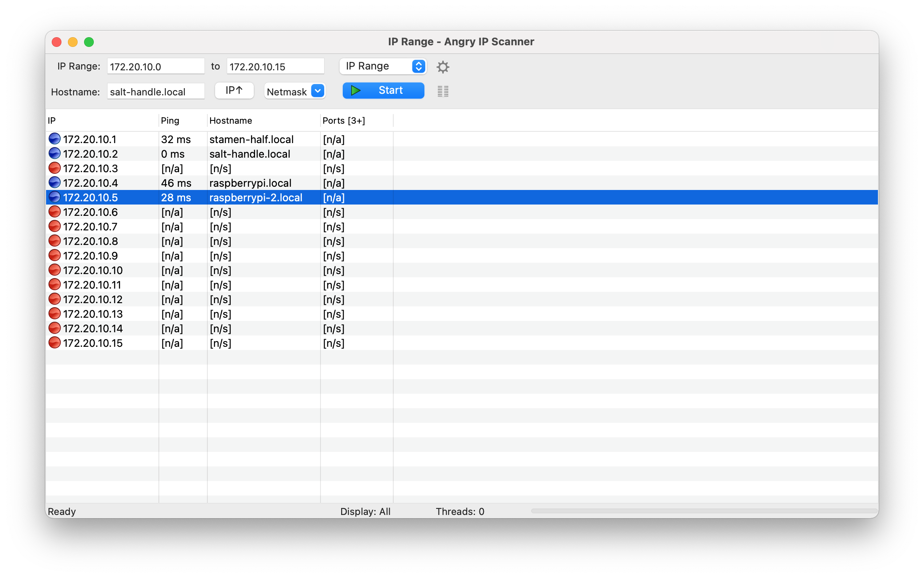Click blue status icon for 172.20.10.2
This screenshot has height=578, width=924.
point(54,154)
